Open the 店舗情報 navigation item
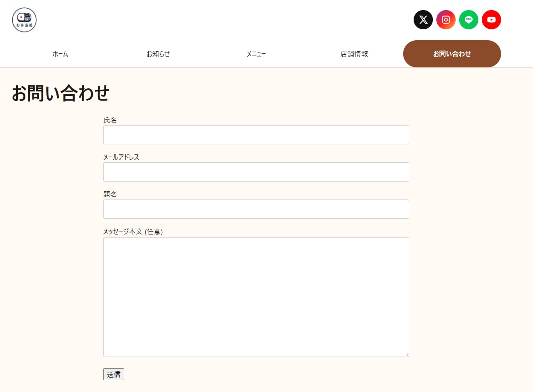533x392 pixels. (354, 54)
